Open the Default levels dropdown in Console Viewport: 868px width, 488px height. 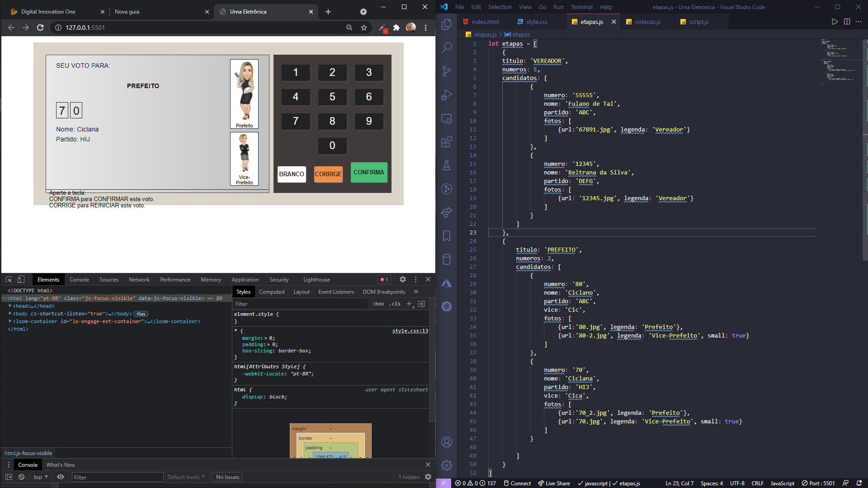coord(185,477)
